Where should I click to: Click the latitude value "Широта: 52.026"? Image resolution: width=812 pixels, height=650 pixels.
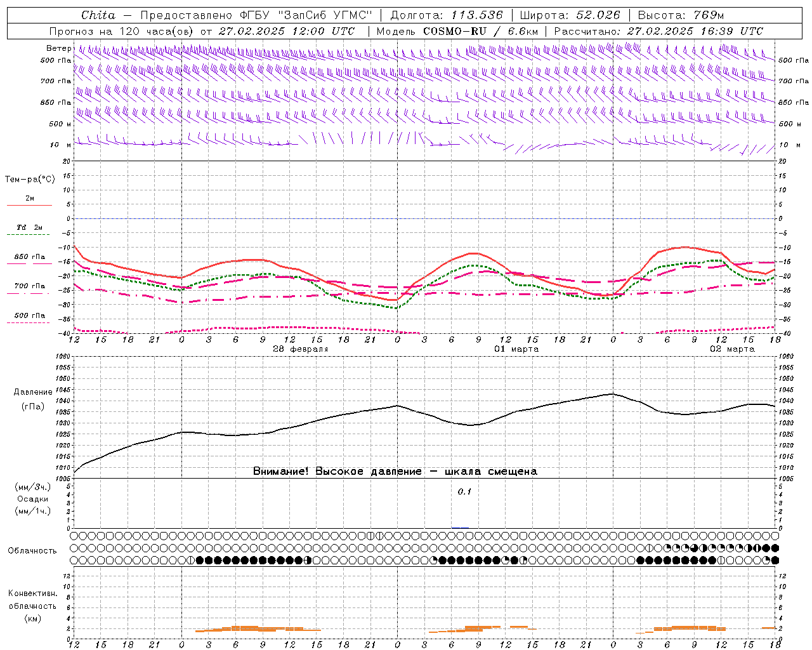click(570, 15)
